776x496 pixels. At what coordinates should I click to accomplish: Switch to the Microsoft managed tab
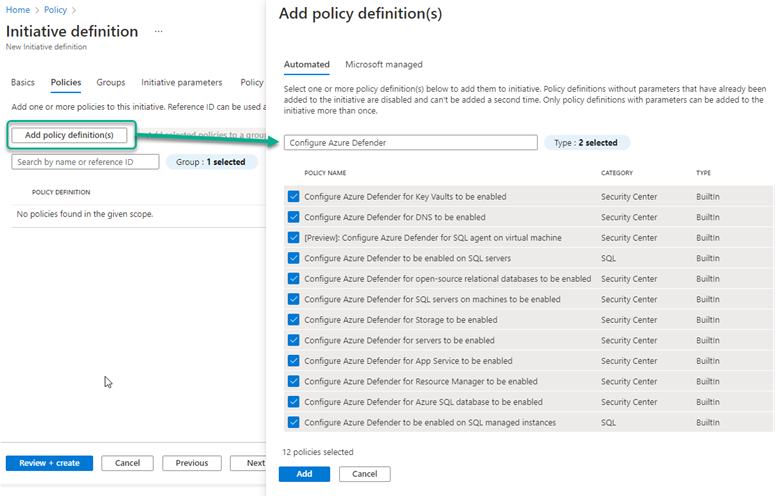383,65
